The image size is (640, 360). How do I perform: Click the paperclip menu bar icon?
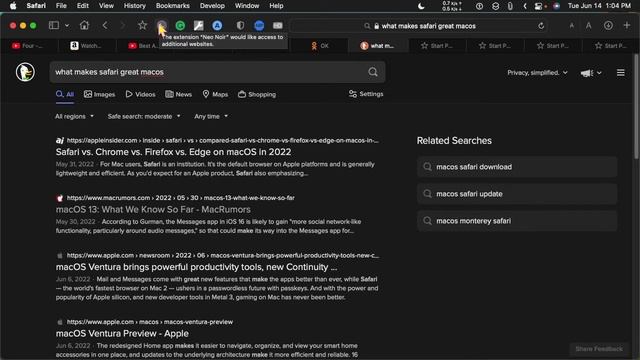click(510, 6)
